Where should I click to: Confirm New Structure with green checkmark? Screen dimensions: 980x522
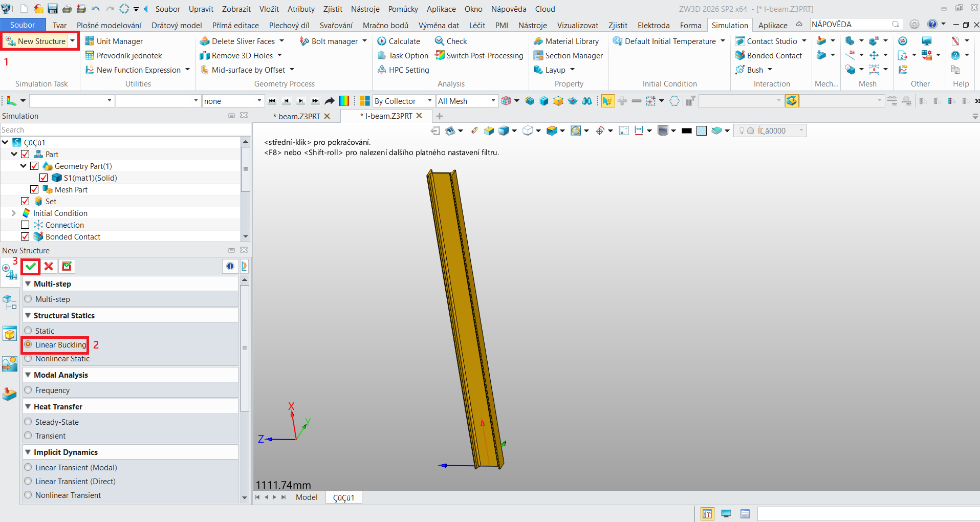pos(31,266)
